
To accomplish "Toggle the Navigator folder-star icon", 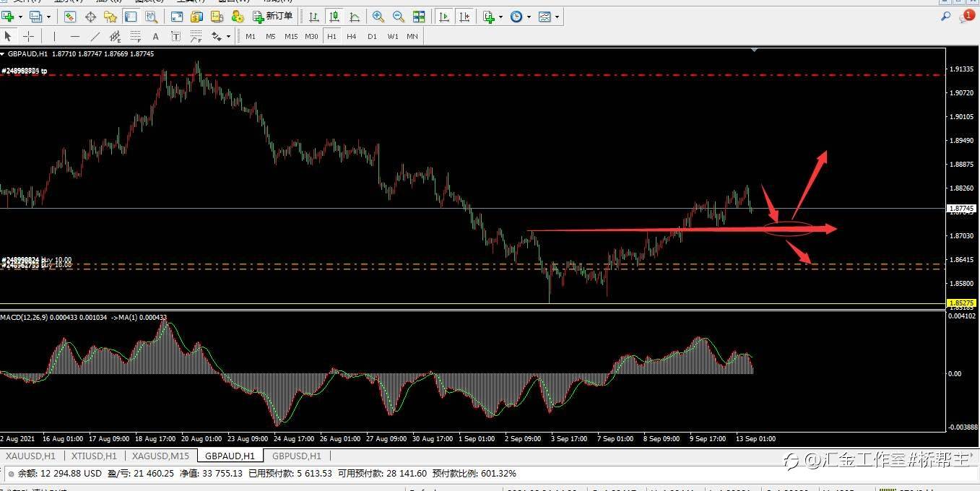I will click(x=110, y=17).
